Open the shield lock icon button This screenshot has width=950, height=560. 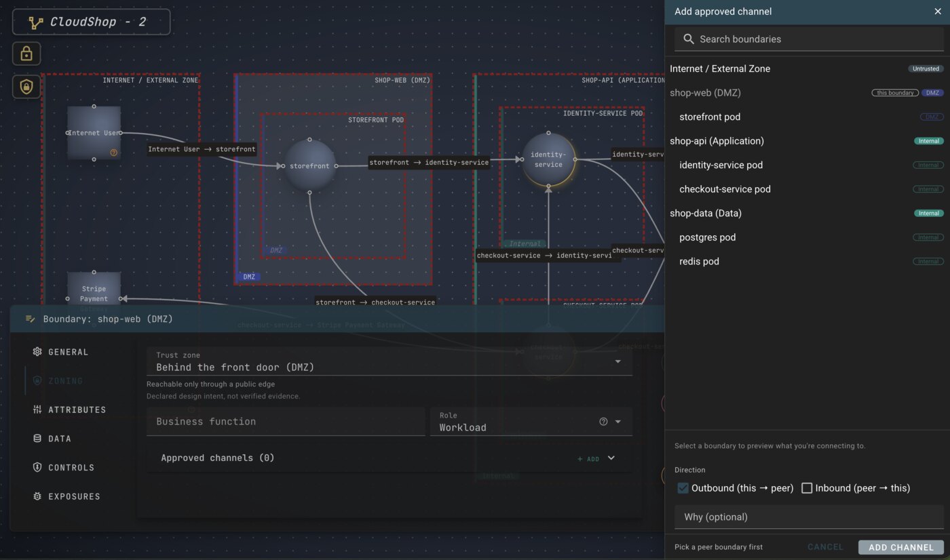[x=26, y=87]
